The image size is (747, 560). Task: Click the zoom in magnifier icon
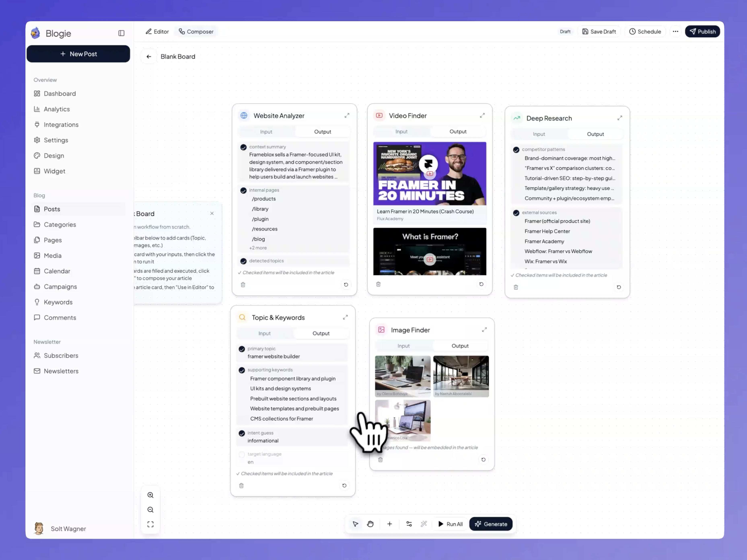click(150, 495)
